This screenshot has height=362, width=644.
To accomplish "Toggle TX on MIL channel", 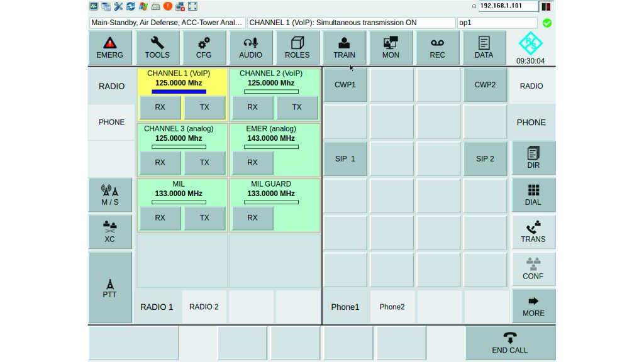I will click(204, 218).
